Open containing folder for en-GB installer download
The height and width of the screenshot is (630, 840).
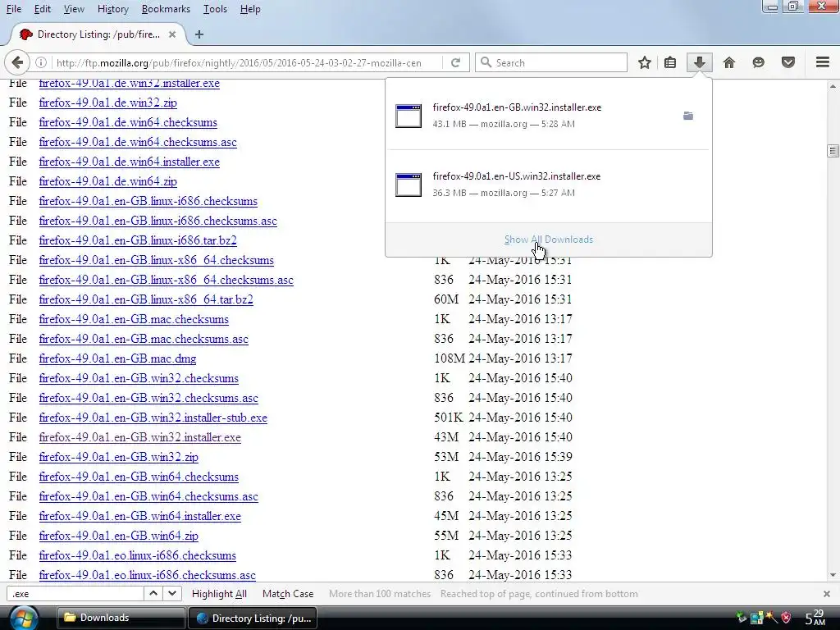click(688, 116)
